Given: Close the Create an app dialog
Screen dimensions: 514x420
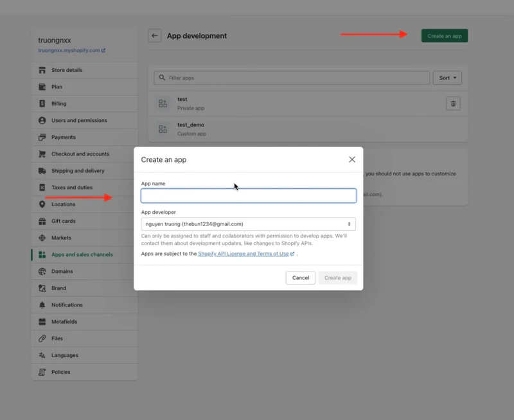Looking at the screenshot, I should [352, 159].
